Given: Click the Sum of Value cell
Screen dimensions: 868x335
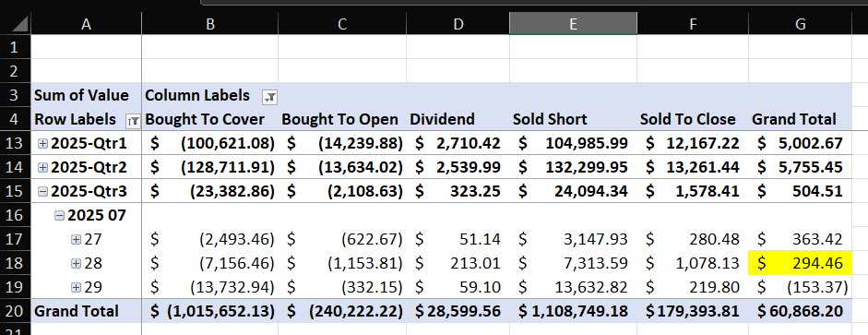Looking at the screenshot, I should (87, 95).
